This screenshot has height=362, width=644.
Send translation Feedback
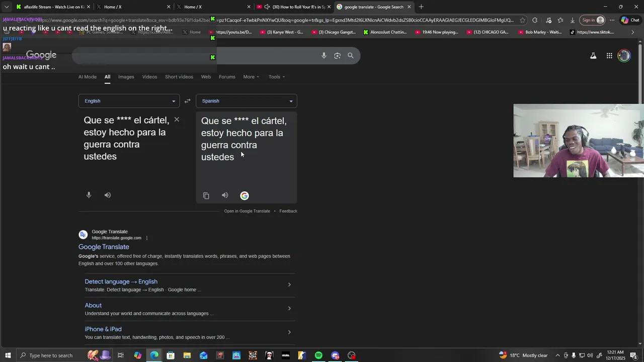[x=288, y=211]
